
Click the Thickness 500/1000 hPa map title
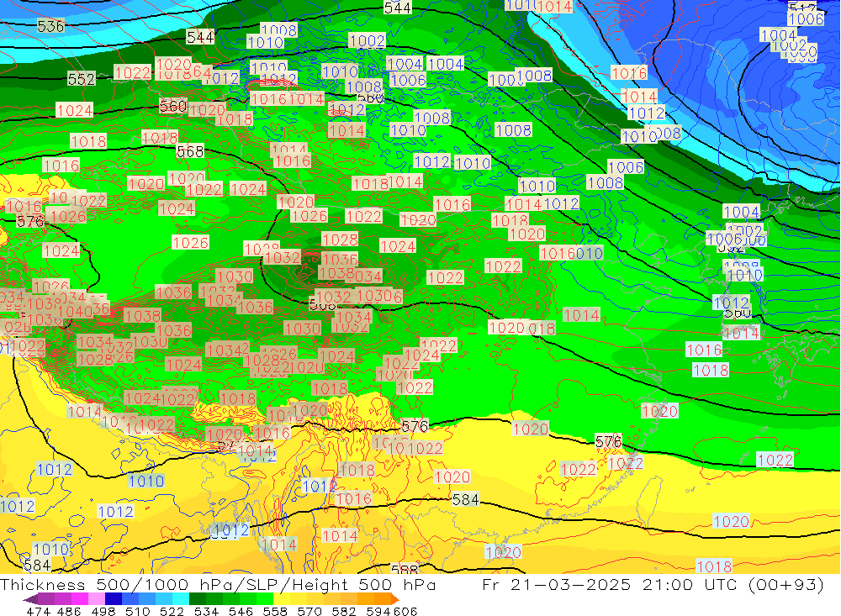tap(118, 584)
